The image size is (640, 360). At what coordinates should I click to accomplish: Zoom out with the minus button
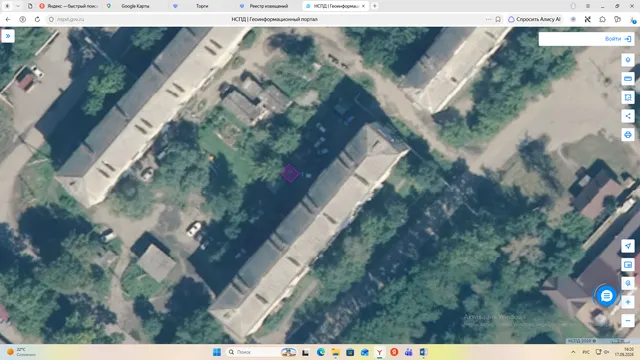(x=628, y=321)
